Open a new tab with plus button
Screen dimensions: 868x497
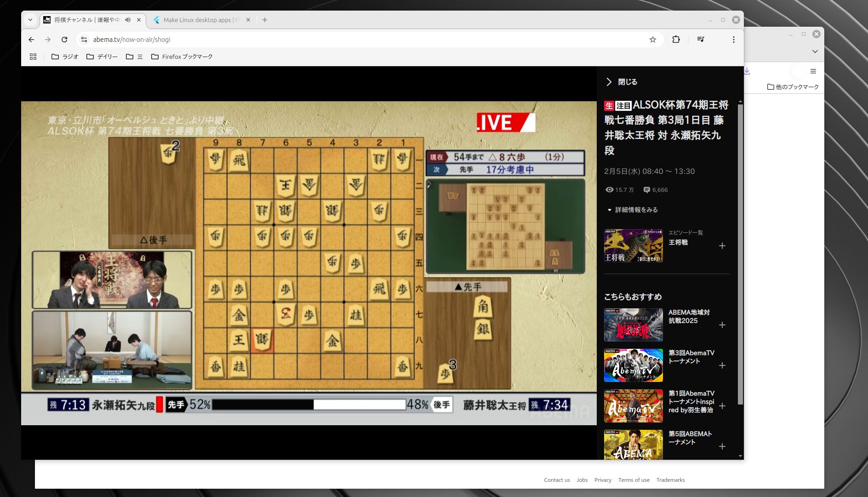265,20
